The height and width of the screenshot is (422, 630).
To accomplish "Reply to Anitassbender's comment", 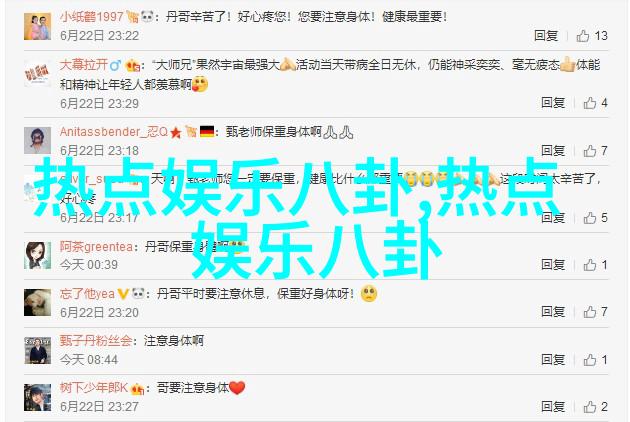I will [553, 151].
